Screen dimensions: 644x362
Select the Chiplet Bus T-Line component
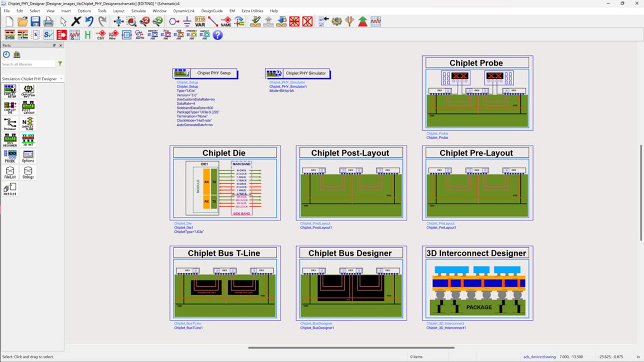[x=225, y=283]
